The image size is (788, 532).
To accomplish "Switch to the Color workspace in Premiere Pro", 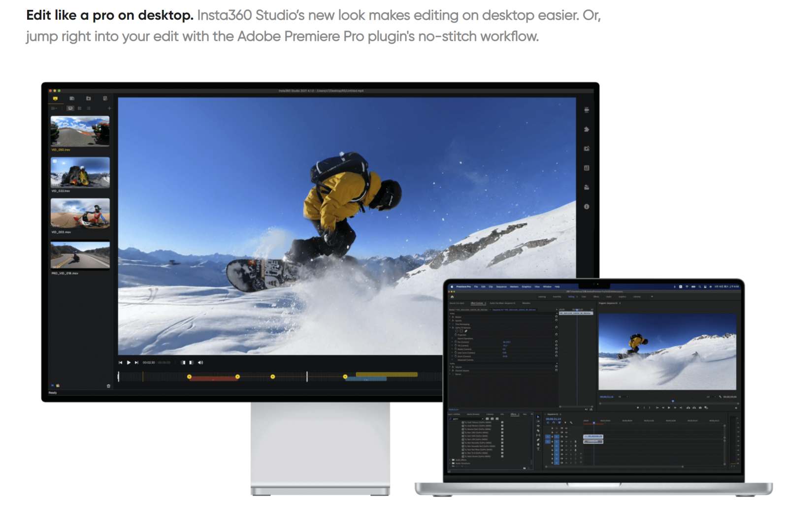I will (x=584, y=297).
